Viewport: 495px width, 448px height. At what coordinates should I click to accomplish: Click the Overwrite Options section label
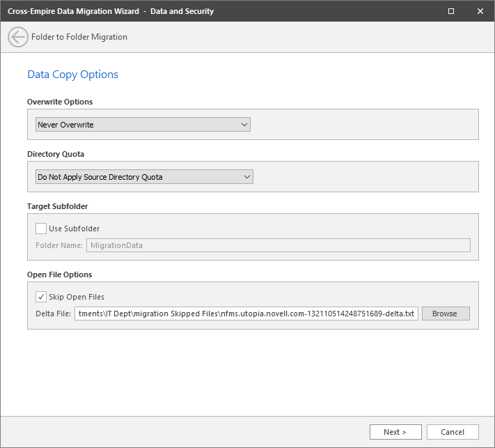point(60,102)
